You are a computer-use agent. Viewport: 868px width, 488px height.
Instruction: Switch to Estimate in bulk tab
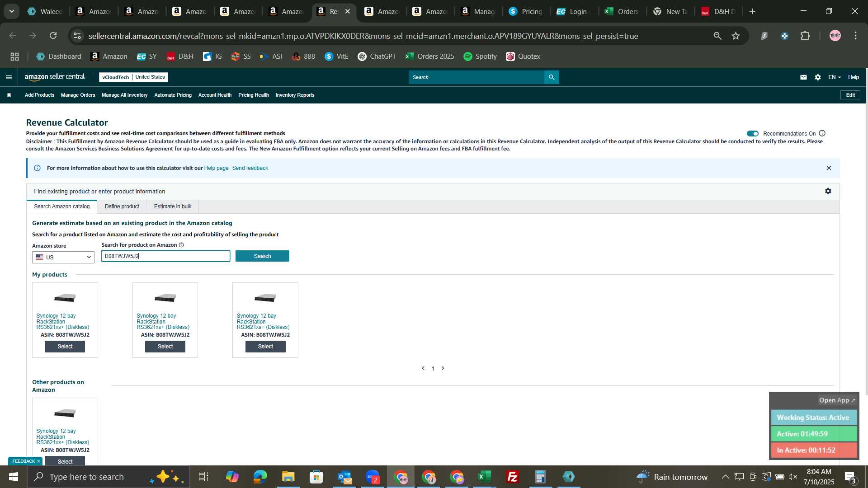(x=173, y=206)
